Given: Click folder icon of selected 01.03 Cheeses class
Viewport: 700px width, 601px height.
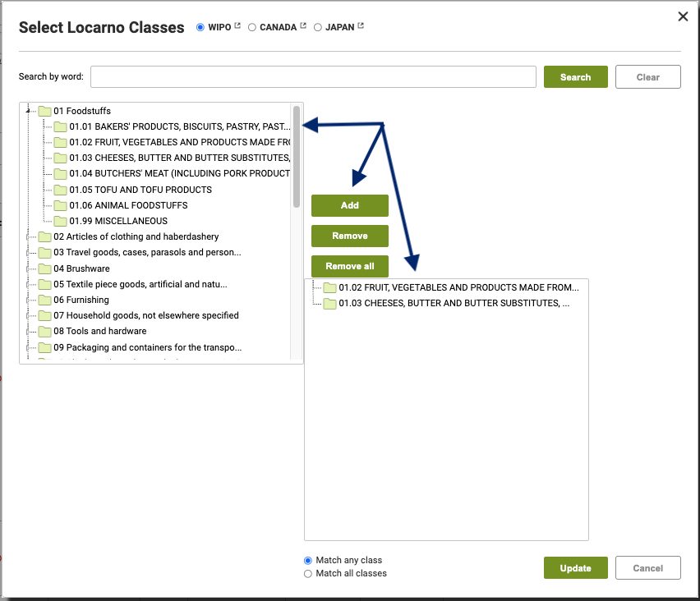Looking at the screenshot, I should click(x=330, y=304).
